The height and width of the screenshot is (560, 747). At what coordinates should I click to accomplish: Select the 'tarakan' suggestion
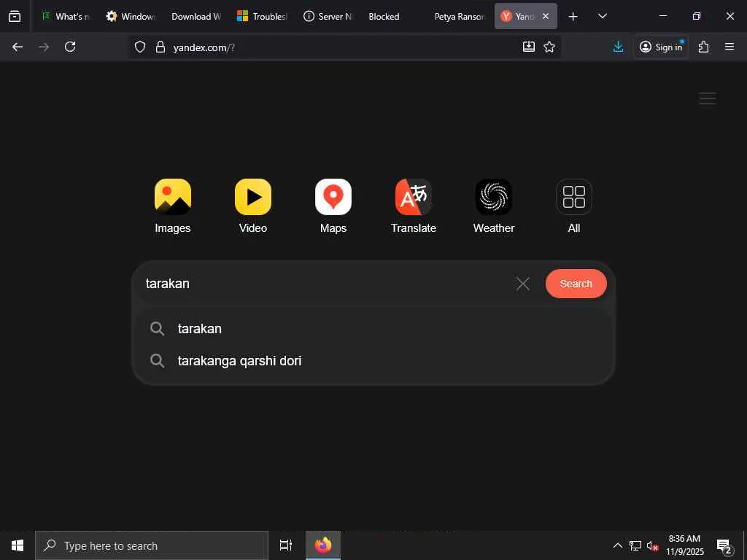coord(373,329)
